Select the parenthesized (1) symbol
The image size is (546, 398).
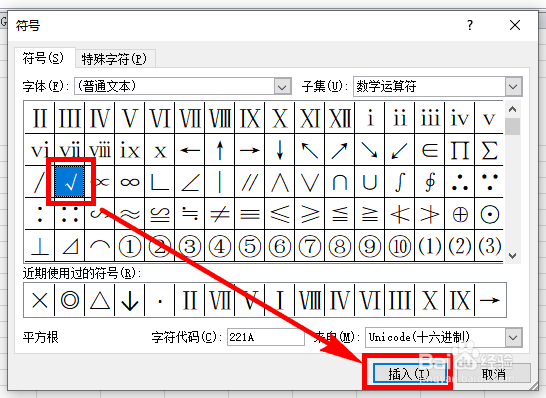430,245
